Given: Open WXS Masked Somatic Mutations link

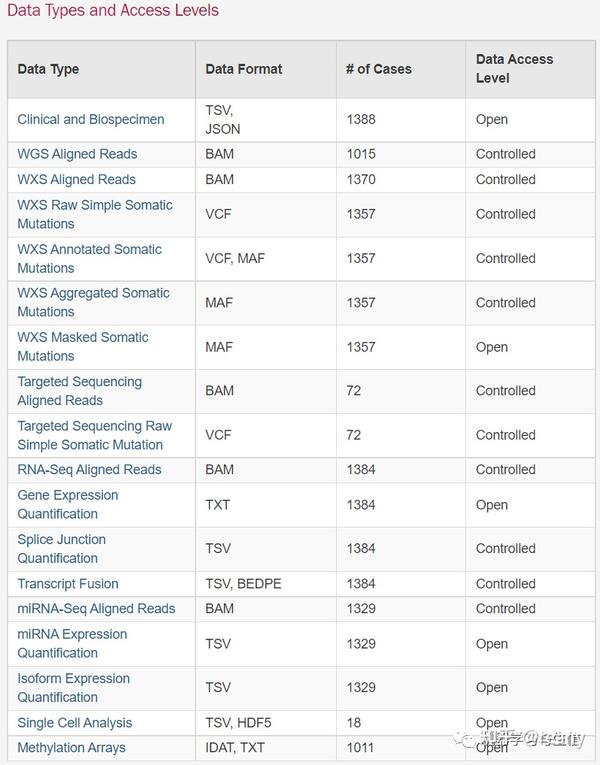Looking at the screenshot, I should pyautogui.click(x=82, y=337).
